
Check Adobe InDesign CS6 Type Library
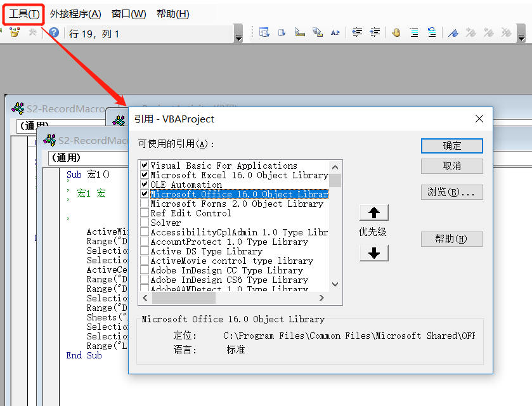click(145, 279)
